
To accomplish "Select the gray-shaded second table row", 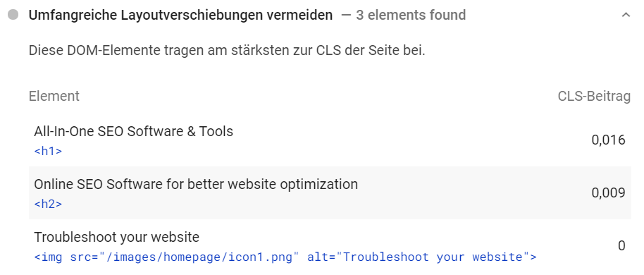I will pyautogui.click(x=330, y=192).
